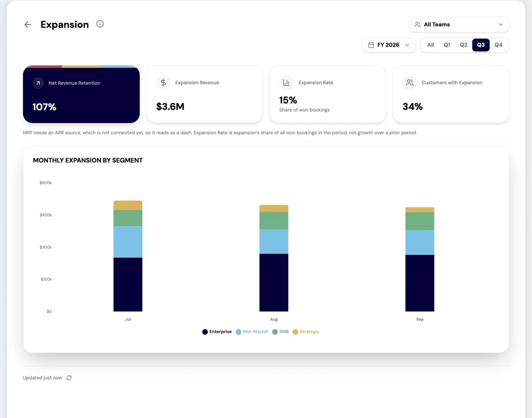Refresh data with the reload icon
Screen dimensions: 532x418
point(69,378)
